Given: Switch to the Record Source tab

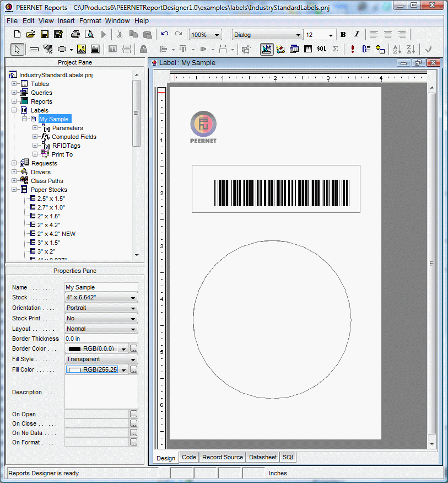Looking at the screenshot, I should click(222, 457).
